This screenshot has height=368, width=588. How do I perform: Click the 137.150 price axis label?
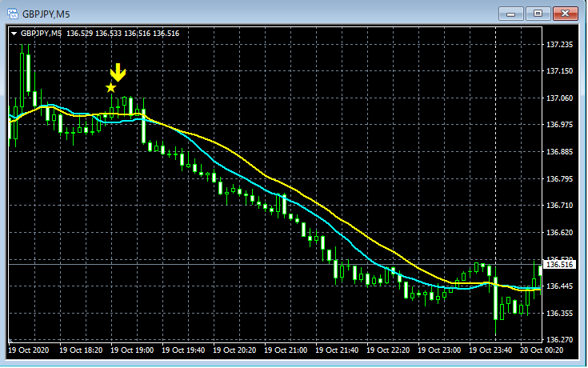coord(559,71)
